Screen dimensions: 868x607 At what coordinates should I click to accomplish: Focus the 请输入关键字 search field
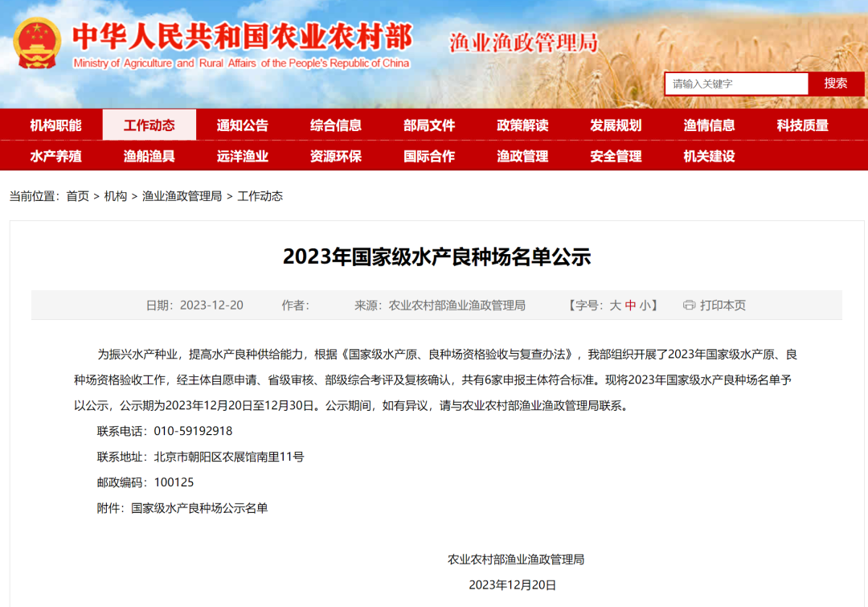click(x=736, y=84)
